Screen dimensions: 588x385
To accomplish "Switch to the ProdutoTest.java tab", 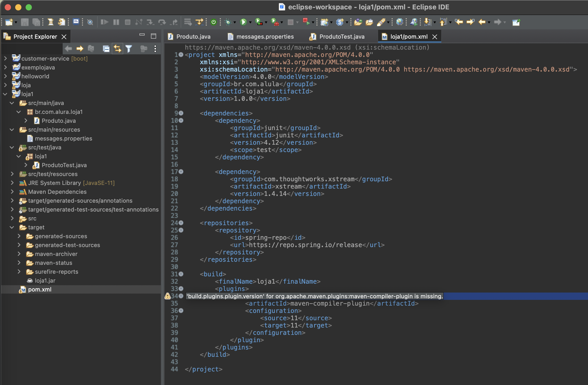I will 337,37.
